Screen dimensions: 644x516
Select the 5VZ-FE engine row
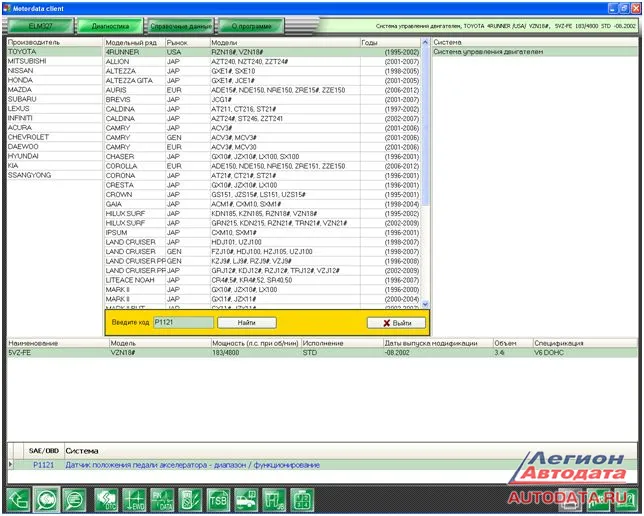click(322, 352)
